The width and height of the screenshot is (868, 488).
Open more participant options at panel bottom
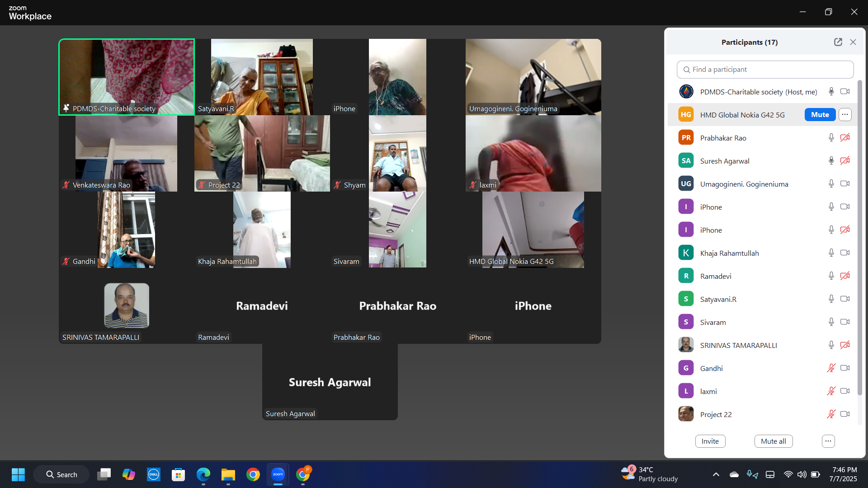(828, 441)
